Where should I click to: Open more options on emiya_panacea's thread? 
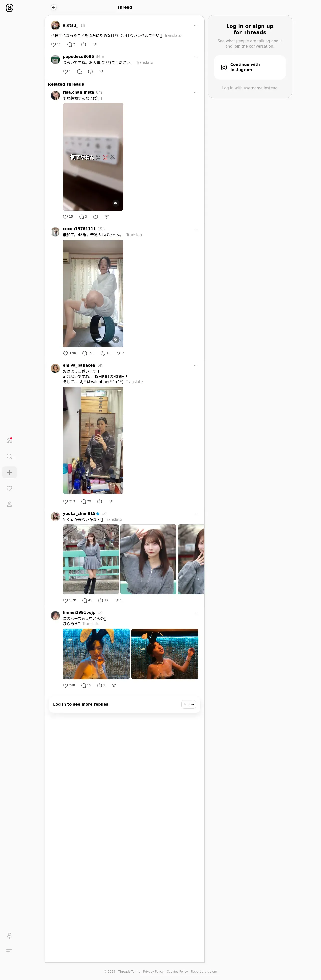[x=196, y=365]
